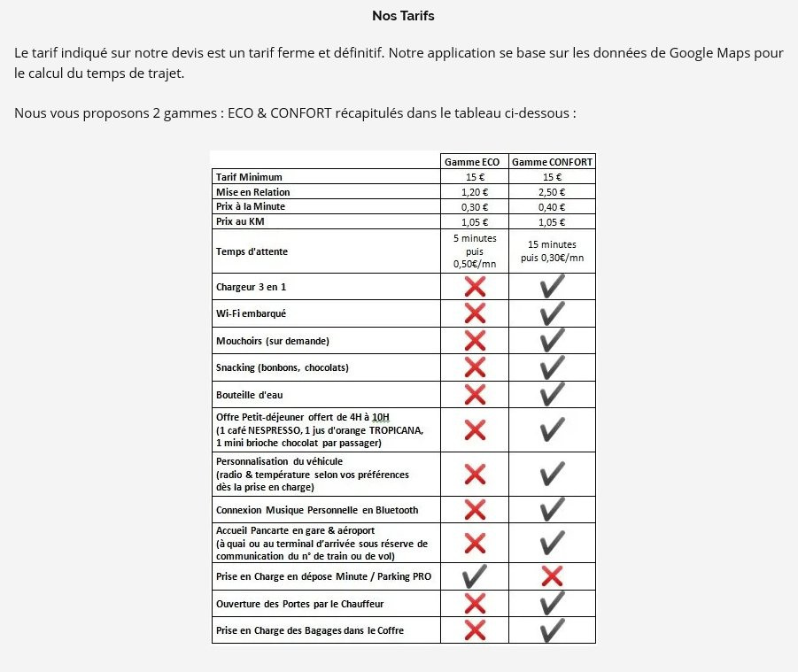Click checkmark for Connexion Musique Personnelle en Bluetooth

pos(553,509)
